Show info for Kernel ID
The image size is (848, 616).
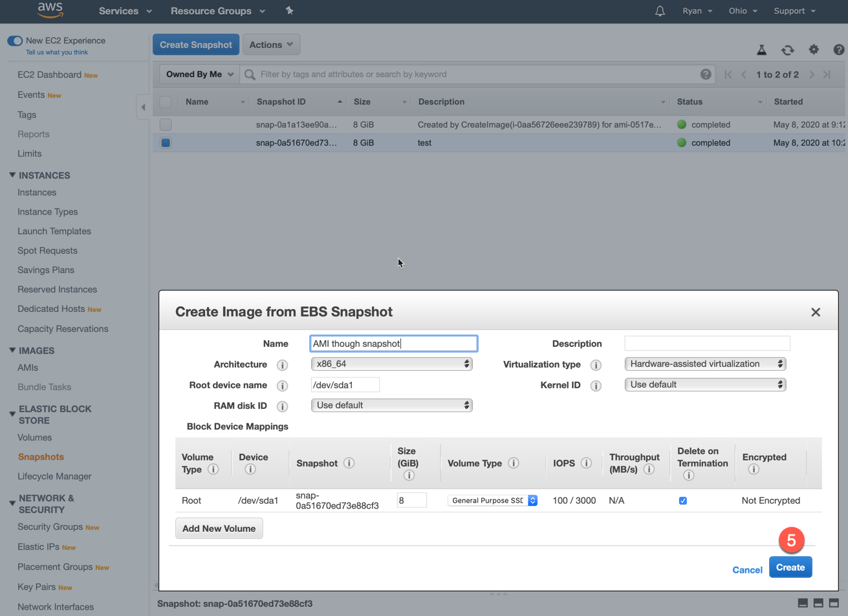click(x=596, y=386)
